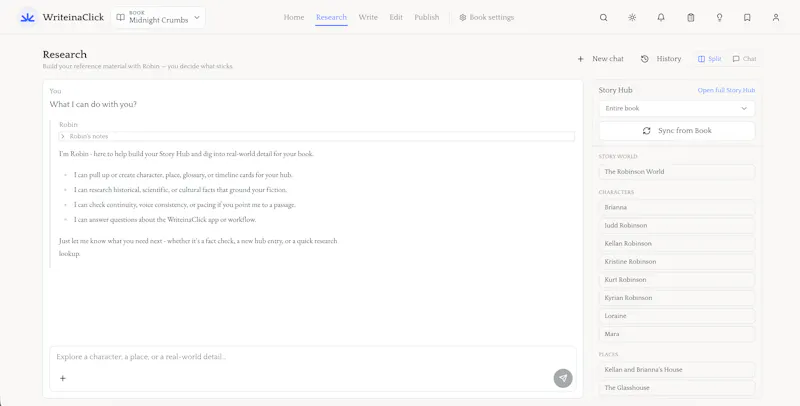Open the user profile icon
800x406 pixels.
click(x=776, y=17)
